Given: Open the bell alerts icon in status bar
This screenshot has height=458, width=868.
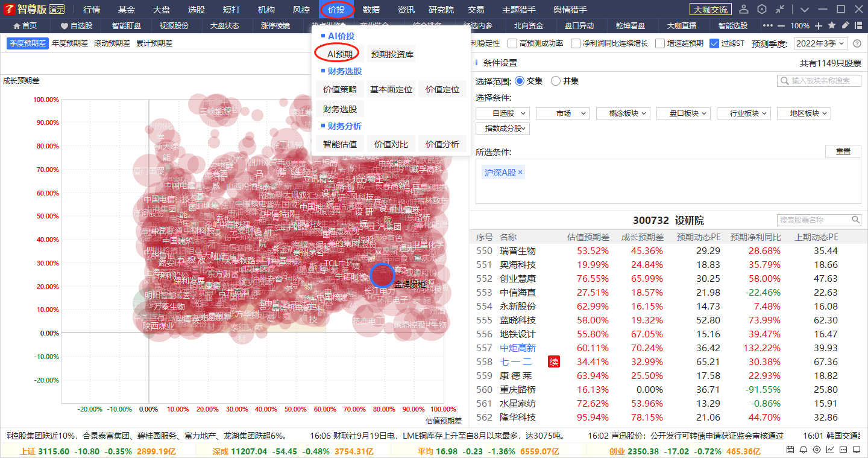Looking at the screenshot, I should pyautogui.click(x=804, y=450).
